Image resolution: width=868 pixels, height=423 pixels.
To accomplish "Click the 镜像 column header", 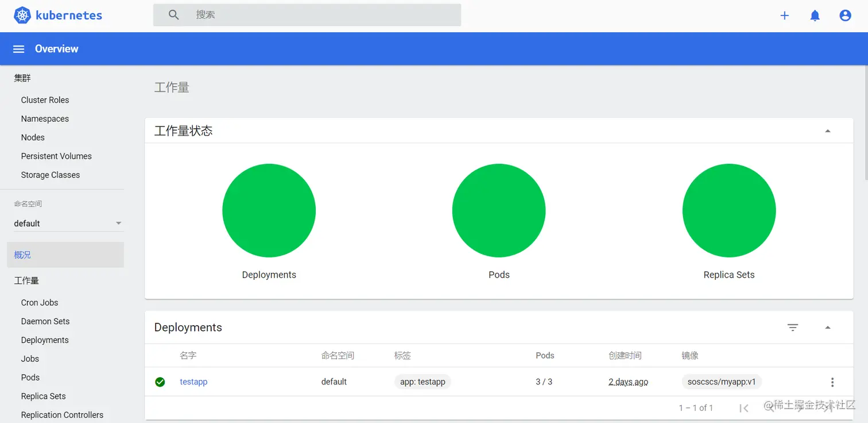I will tap(689, 356).
